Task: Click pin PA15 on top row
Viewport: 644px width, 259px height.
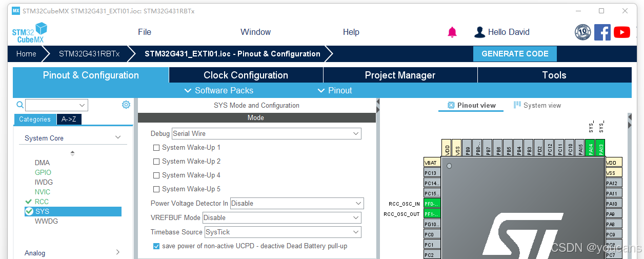Action: click(580, 148)
